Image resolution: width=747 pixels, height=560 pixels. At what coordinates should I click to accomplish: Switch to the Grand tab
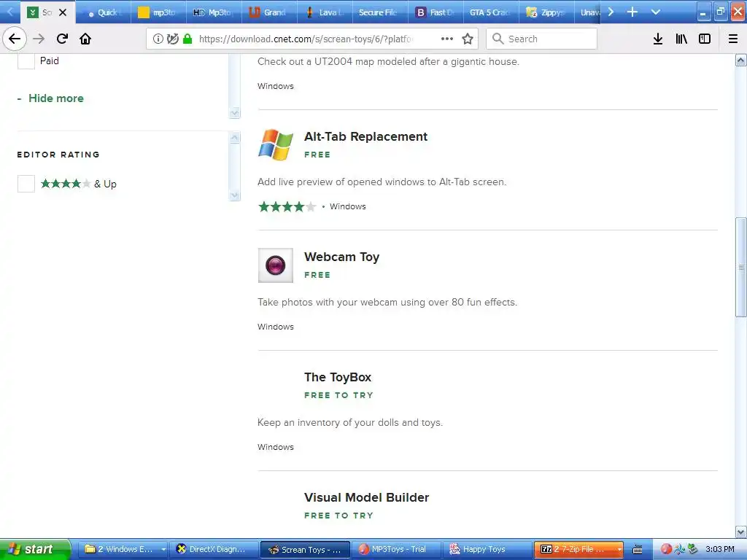tap(269, 12)
